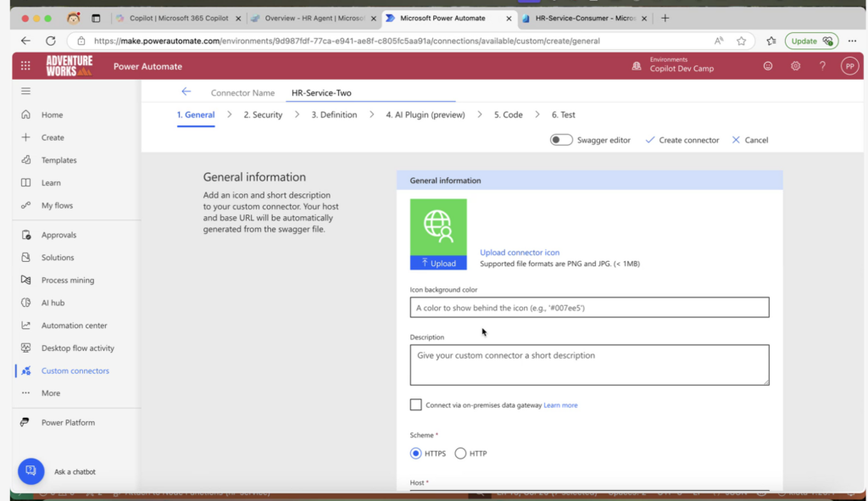
Task: Open Process mining in the sidebar
Action: click(68, 280)
